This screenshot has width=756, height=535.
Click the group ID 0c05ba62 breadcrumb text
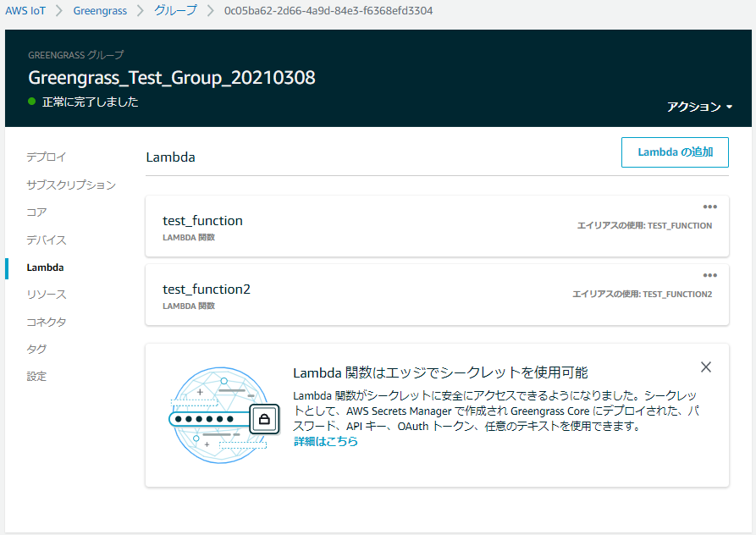[x=328, y=11]
